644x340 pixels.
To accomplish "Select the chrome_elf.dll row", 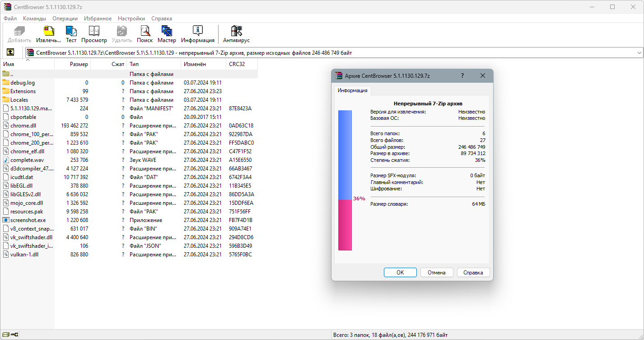I will (129, 151).
